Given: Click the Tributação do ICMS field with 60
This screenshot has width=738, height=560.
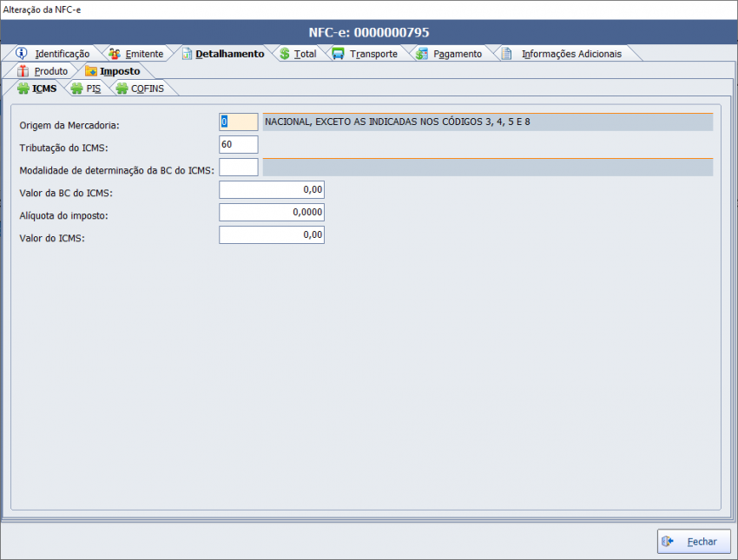Looking at the screenshot, I should (x=239, y=144).
